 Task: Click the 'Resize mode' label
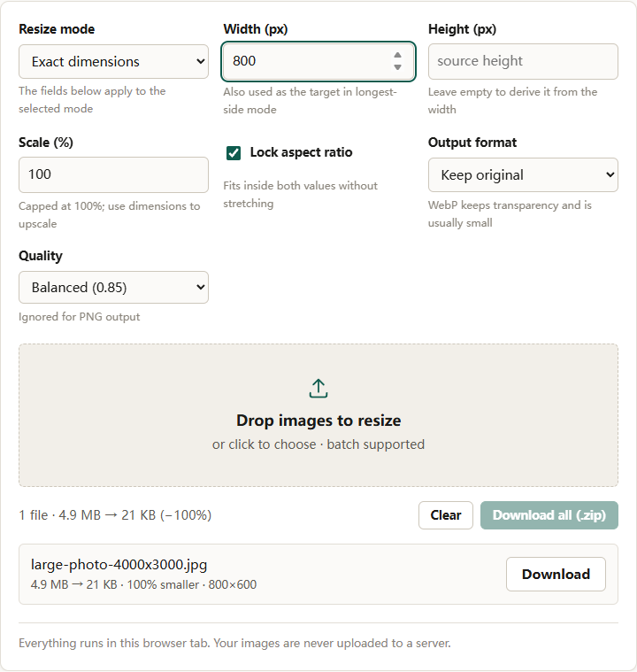57,29
